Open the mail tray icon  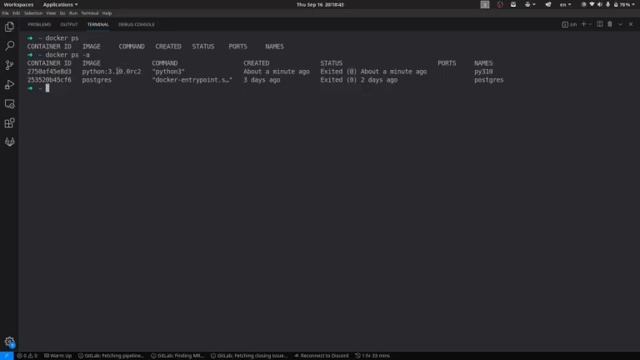[513, 4]
